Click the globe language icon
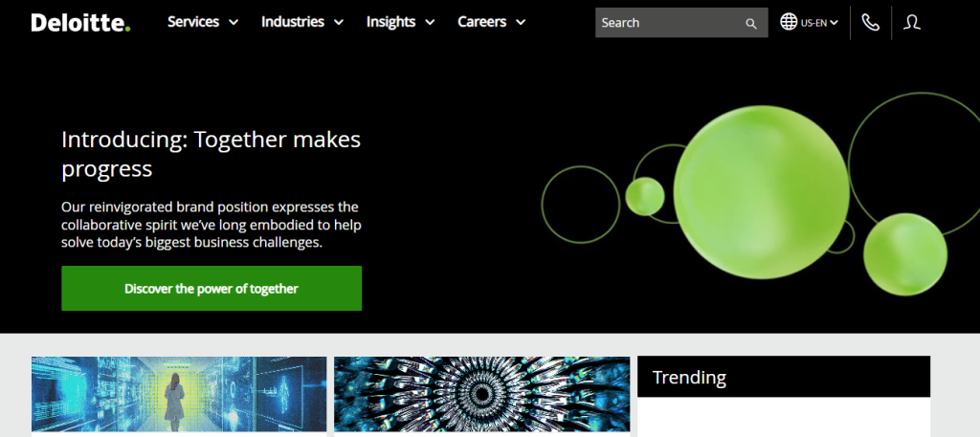The height and width of the screenshot is (437, 980). coord(789,22)
